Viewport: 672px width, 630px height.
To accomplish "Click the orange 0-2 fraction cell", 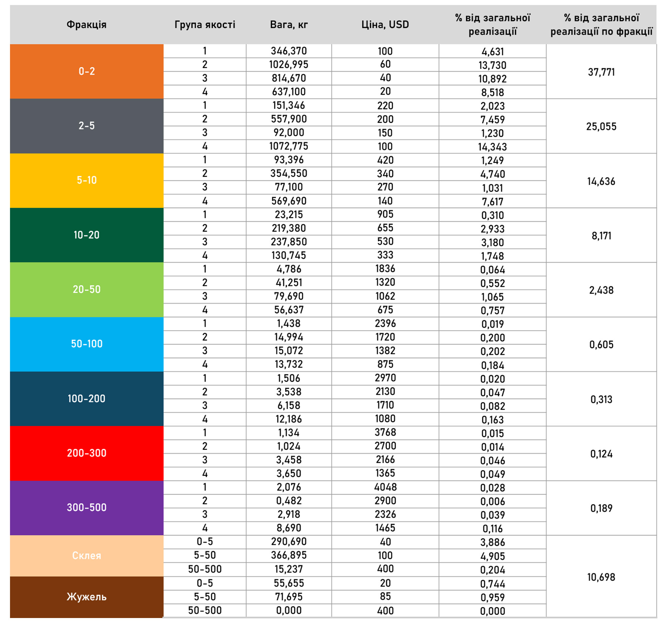I will (87, 71).
